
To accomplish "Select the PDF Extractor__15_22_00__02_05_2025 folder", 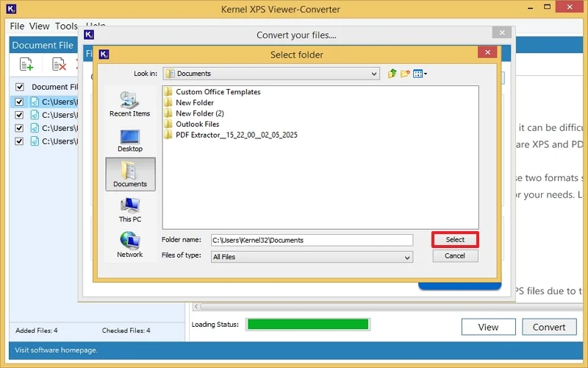I will point(231,135).
